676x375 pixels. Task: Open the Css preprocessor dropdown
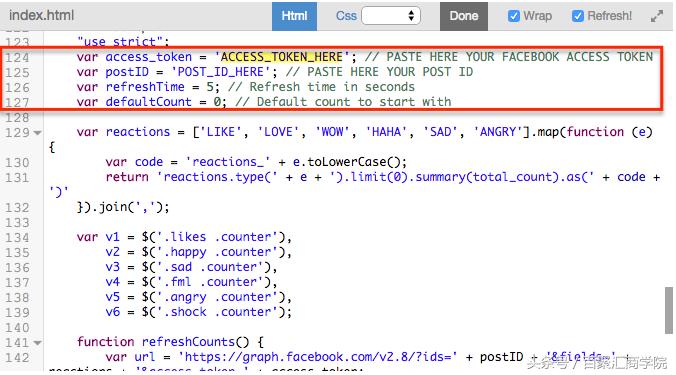(x=391, y=16)
